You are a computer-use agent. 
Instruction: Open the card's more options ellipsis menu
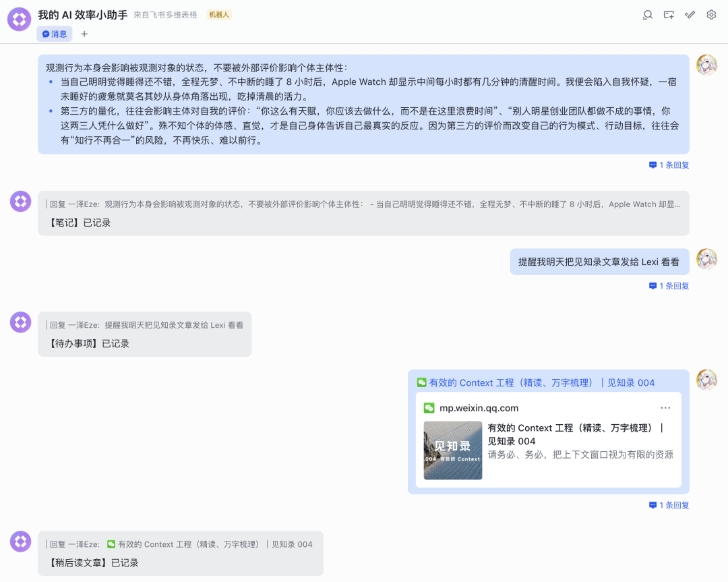coord(666,407)
